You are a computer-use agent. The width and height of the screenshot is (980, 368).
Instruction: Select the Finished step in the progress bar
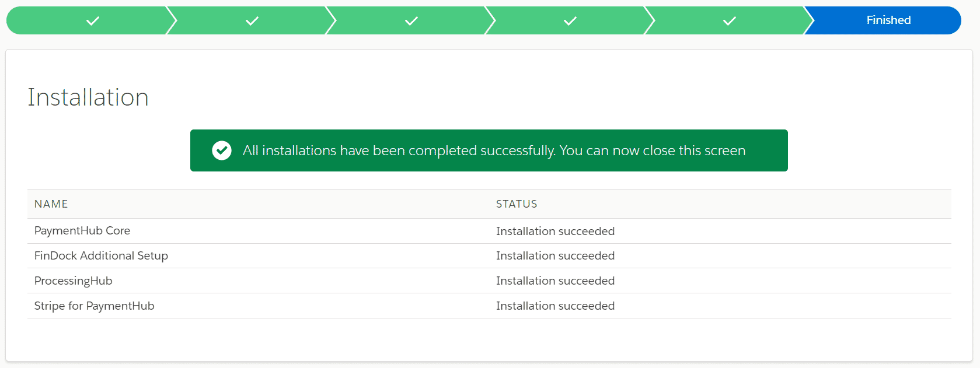click(888, 20)
